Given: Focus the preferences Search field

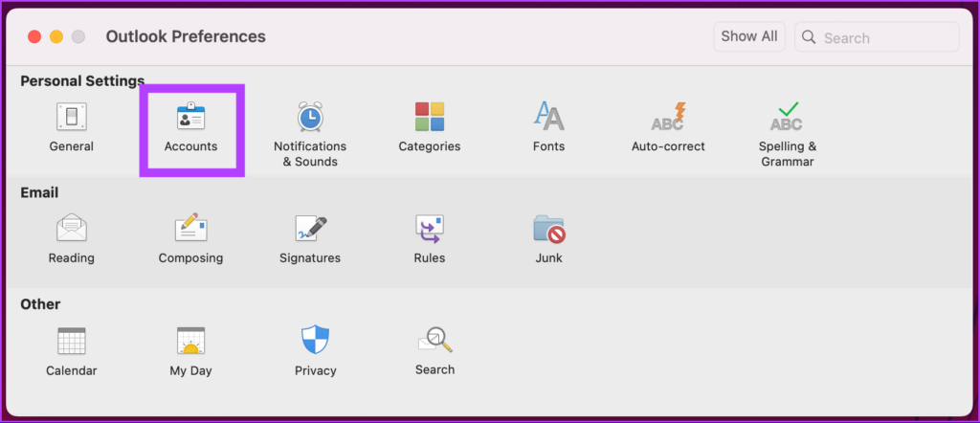Looking at the screenshot, I should 877,37.
